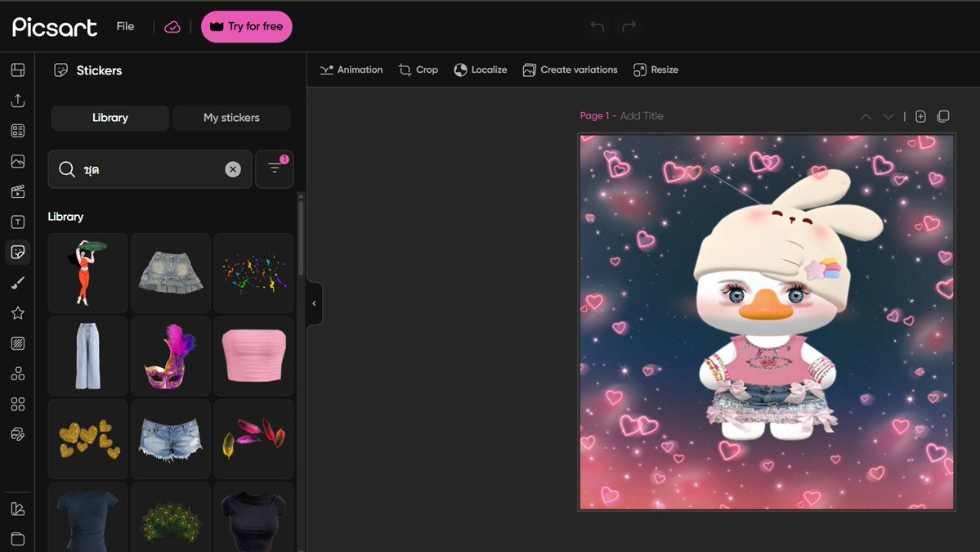The width and height of the screenshot is (980, 552).
Task: Click the Stickers panel header icon
Action: click(x=60, y=70)
